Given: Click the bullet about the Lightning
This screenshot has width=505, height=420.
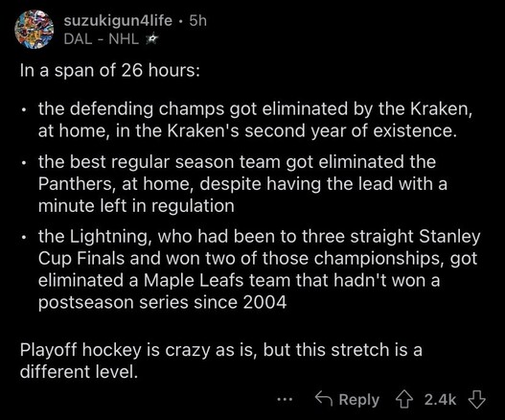Looking at the screenshot, I should coord(260,269).
